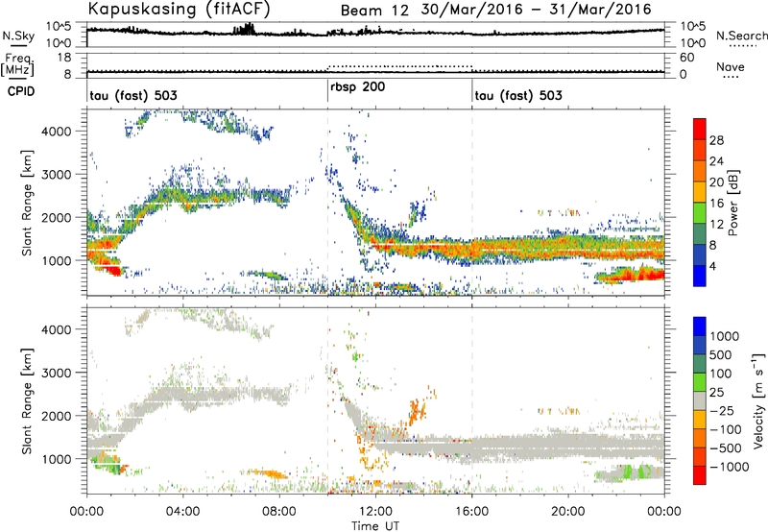The image size is (768, 532).
Task: Click the first 'tau (fast) 503' label at 00:00
Action: click(x=132, y=95)
